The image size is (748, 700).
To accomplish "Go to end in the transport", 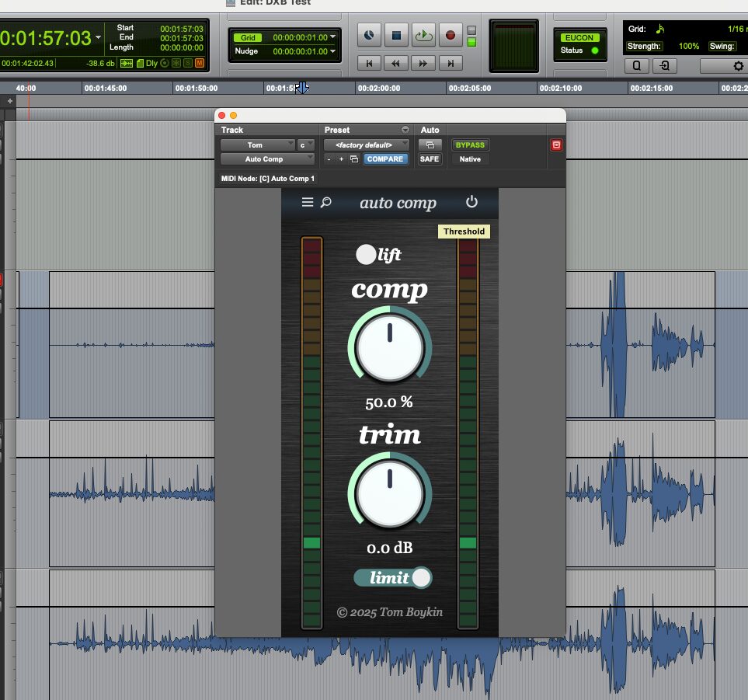I will 451,63.
